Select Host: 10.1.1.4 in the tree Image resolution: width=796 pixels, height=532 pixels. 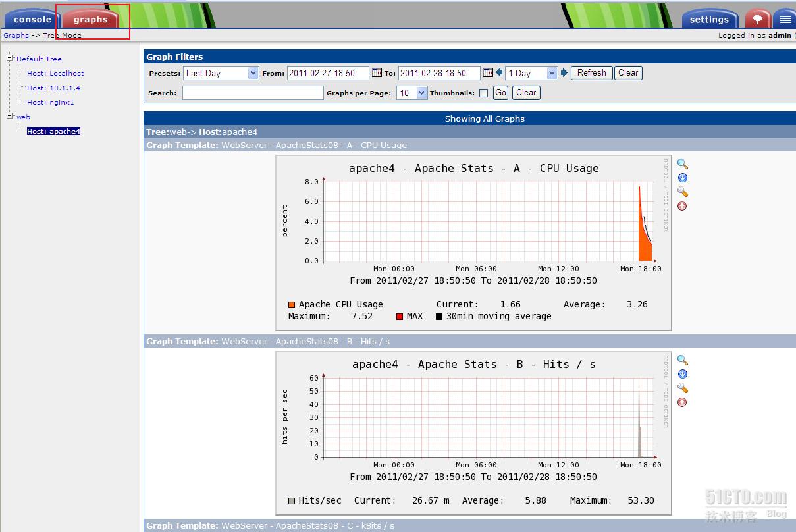[53, 88]
